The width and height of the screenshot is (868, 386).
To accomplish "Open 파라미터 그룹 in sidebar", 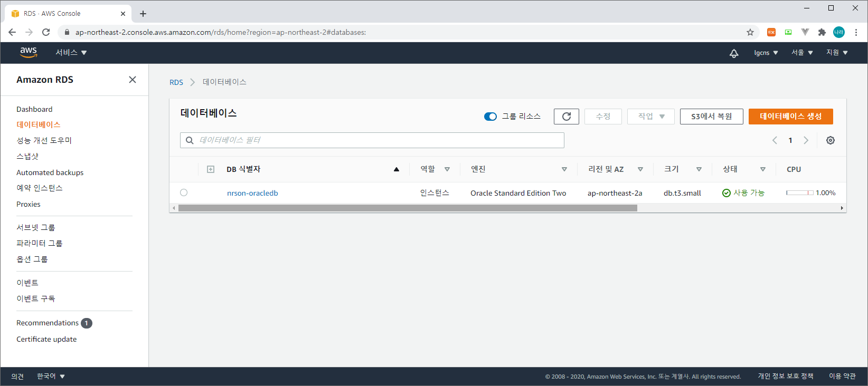I will click(x=40, y=243).
